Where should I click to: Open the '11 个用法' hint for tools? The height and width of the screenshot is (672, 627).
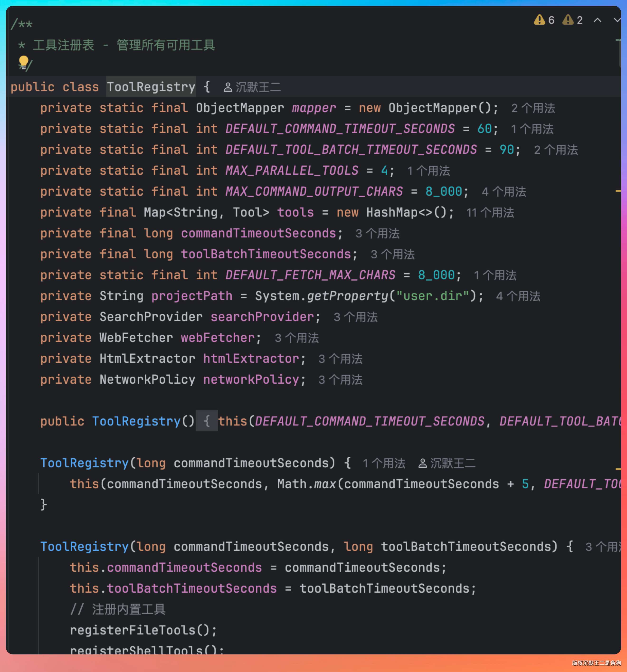[490, 213]
